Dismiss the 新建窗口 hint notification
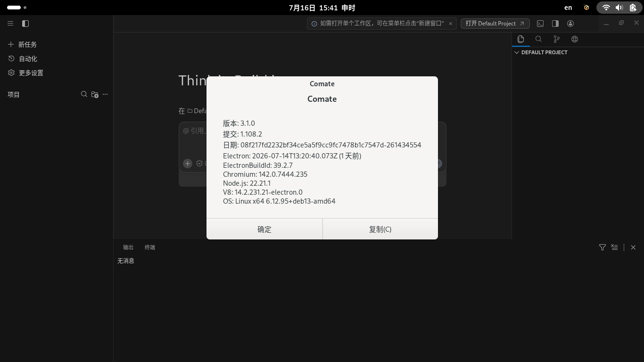644x362 pixels. tap(450, 23)
